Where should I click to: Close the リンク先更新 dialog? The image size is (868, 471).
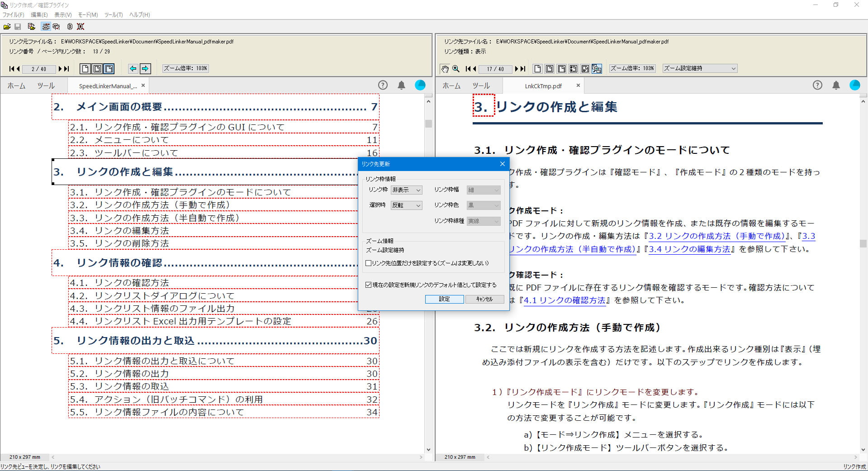502,164
